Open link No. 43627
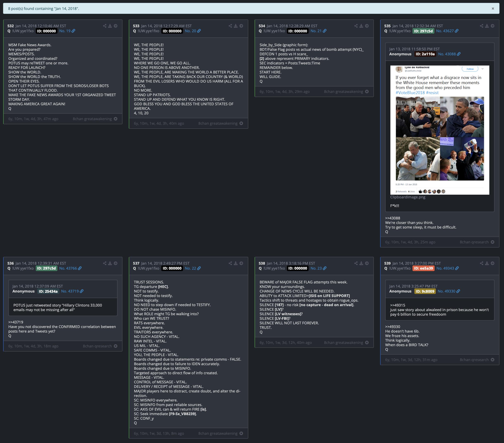This screenshot has width=504, height=443. point(447,31)
